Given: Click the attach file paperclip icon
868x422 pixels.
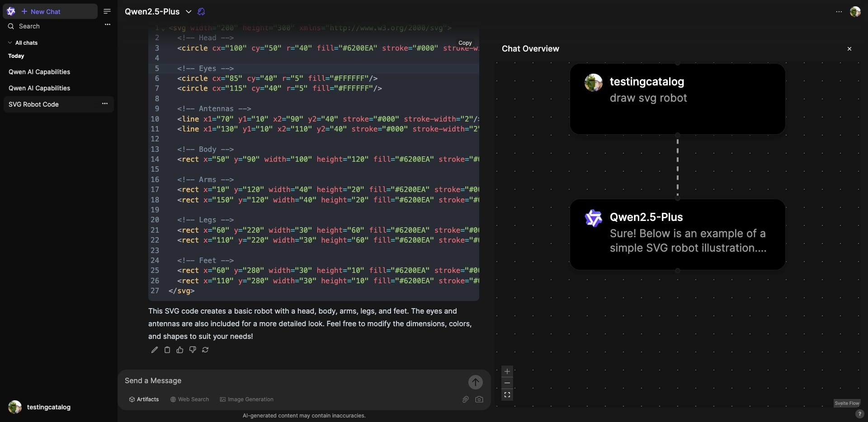Looking at the screenshot, I should [x=465, y=399].
